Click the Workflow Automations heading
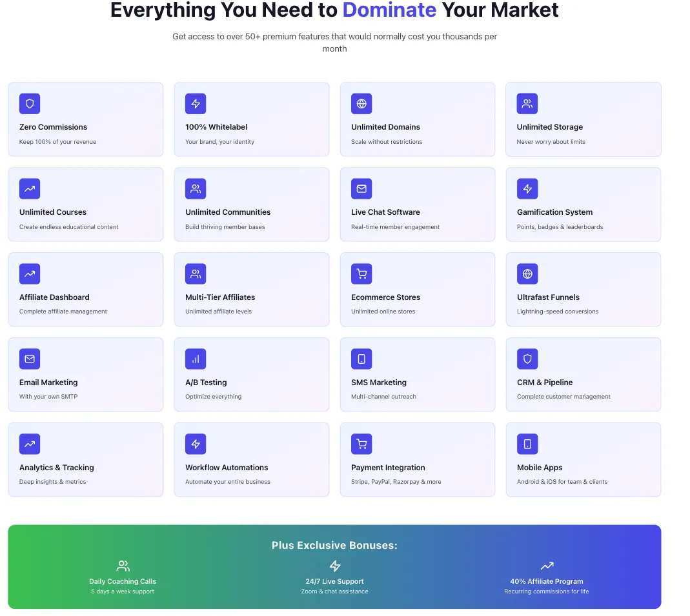 click(x=227, y=468)
